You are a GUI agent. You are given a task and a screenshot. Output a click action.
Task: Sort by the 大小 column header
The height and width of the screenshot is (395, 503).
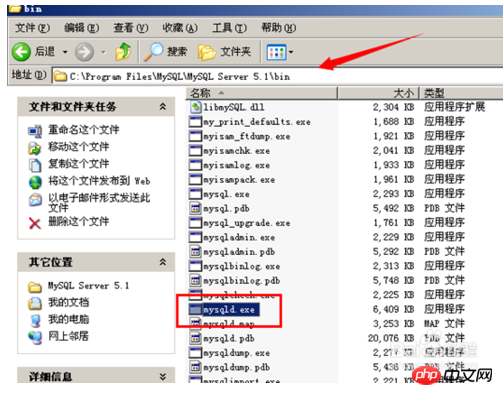tap(378, 93)
